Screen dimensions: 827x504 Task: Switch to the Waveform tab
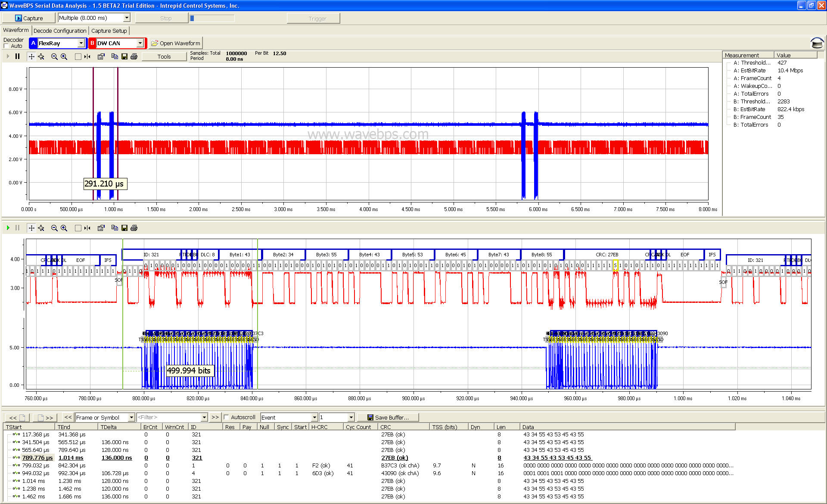pyautogui.click(x=16, y=30)
